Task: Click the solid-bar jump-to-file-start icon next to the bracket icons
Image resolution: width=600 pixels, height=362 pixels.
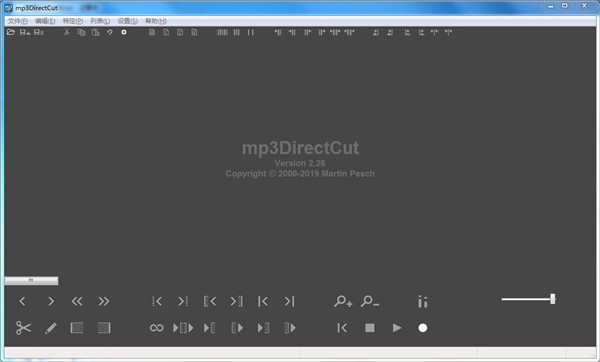Action: coord(263,302)
